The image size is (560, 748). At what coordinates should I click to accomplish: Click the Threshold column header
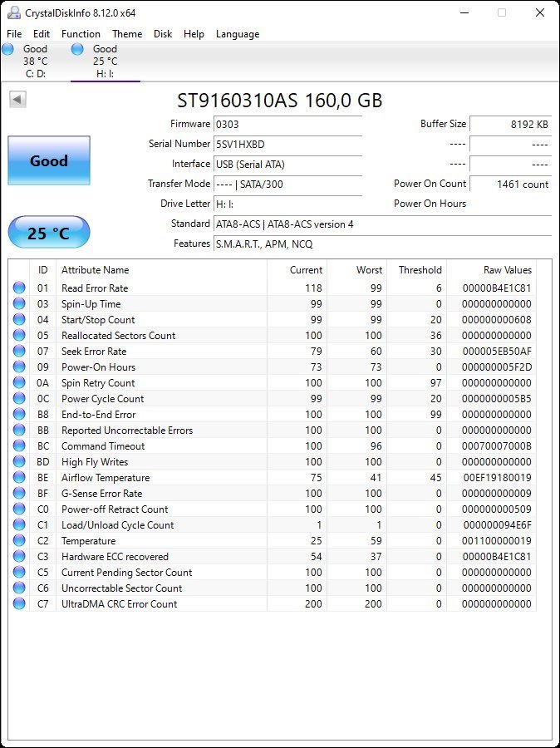416,269
